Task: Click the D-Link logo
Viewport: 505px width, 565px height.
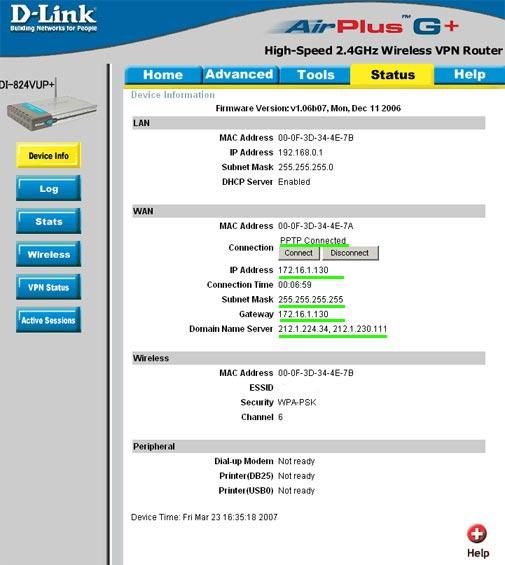Action: click(53, 18)
